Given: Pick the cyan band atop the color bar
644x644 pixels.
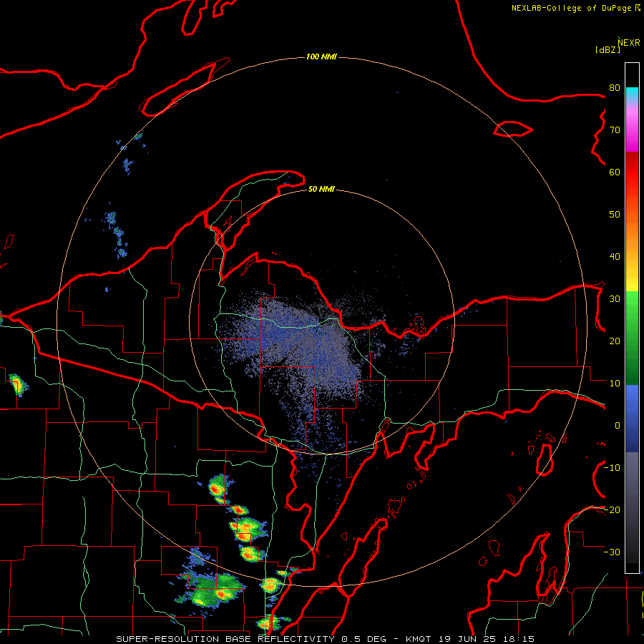Looking at the screenshot, I should [x=632, y=95].
